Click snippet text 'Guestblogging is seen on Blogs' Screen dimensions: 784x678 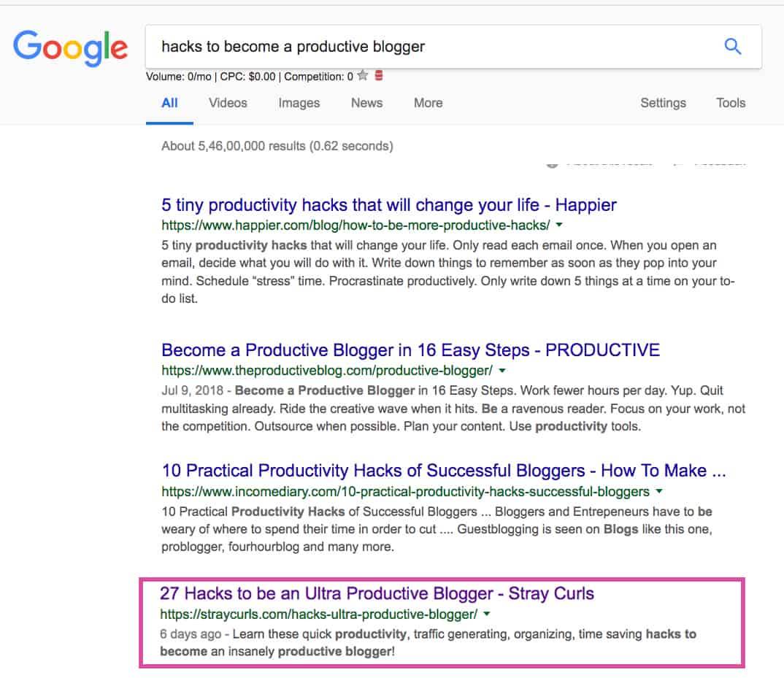click(547, 529)
